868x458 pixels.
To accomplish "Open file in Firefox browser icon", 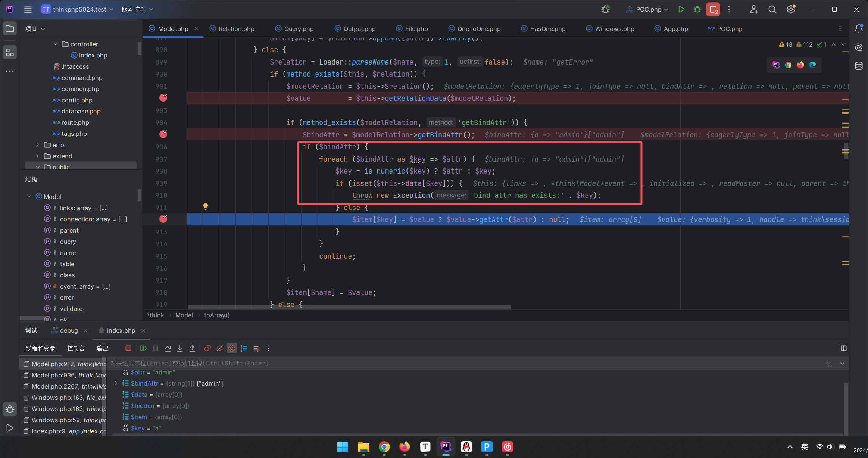I will point(800,65).
